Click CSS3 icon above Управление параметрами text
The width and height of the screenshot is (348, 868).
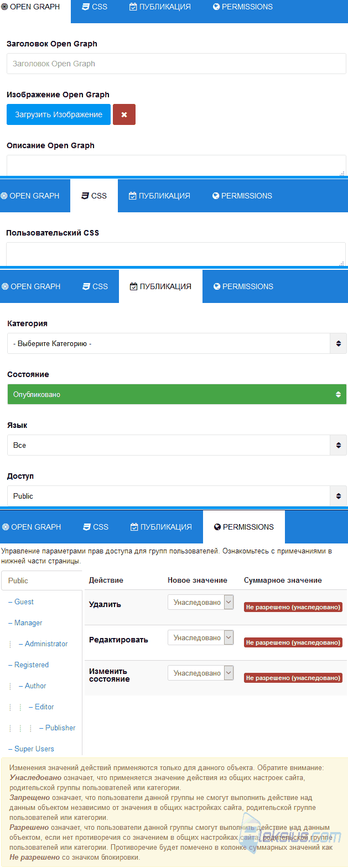coord(87,527)
